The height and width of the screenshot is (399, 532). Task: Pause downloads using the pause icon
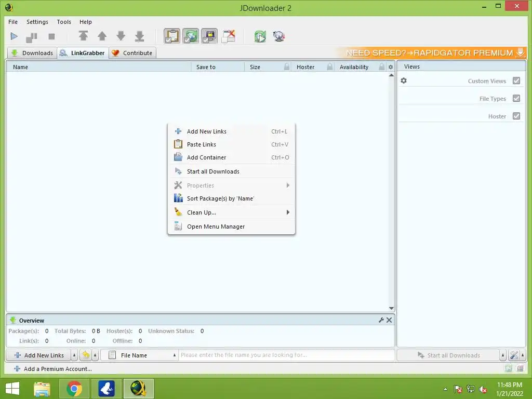click(x=32, y=37)
